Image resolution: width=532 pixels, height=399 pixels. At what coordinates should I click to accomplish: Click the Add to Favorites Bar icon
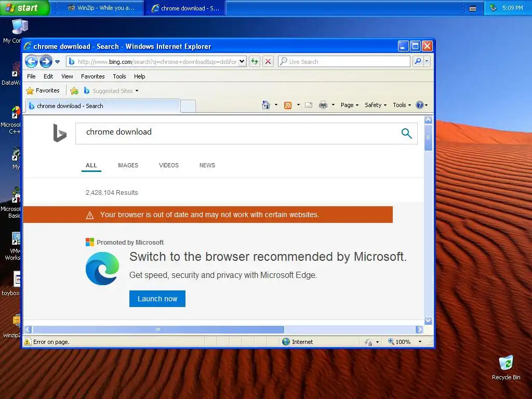tap(74, 90)
